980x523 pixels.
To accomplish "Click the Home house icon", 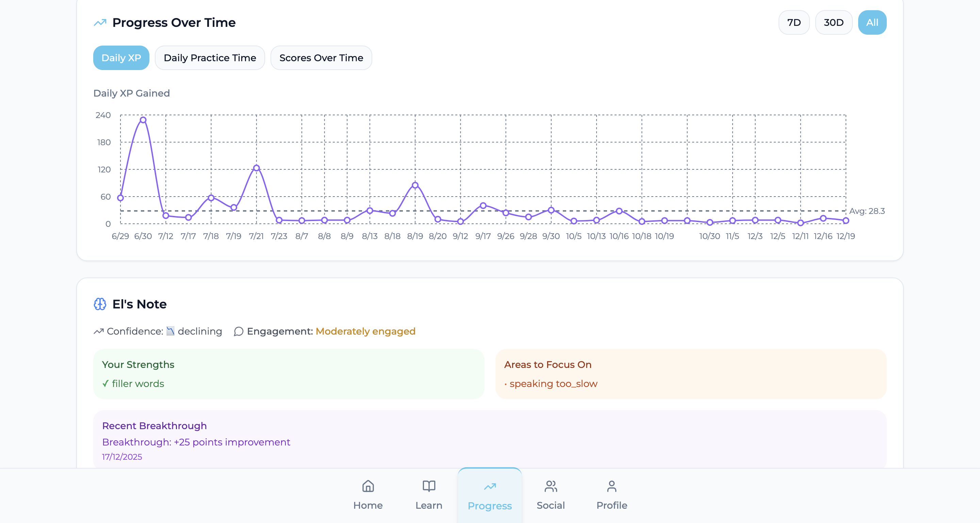I will click(x=368, y=486).
